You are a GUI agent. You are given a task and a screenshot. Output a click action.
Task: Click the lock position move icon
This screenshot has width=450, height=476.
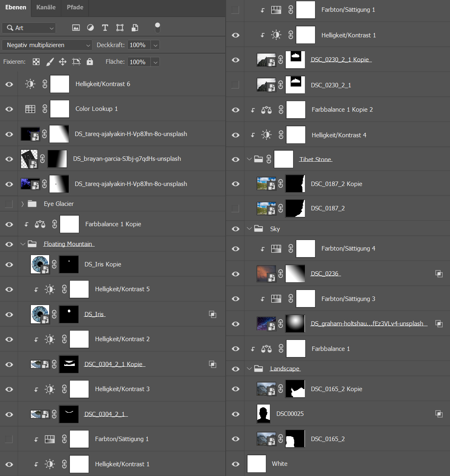[63, 62]
